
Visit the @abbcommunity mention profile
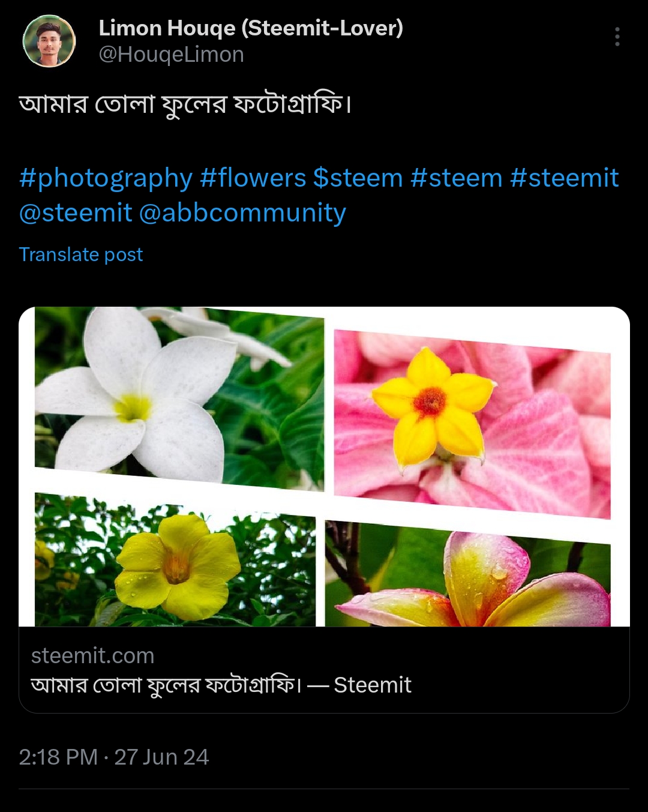click(x=242, y=213)
